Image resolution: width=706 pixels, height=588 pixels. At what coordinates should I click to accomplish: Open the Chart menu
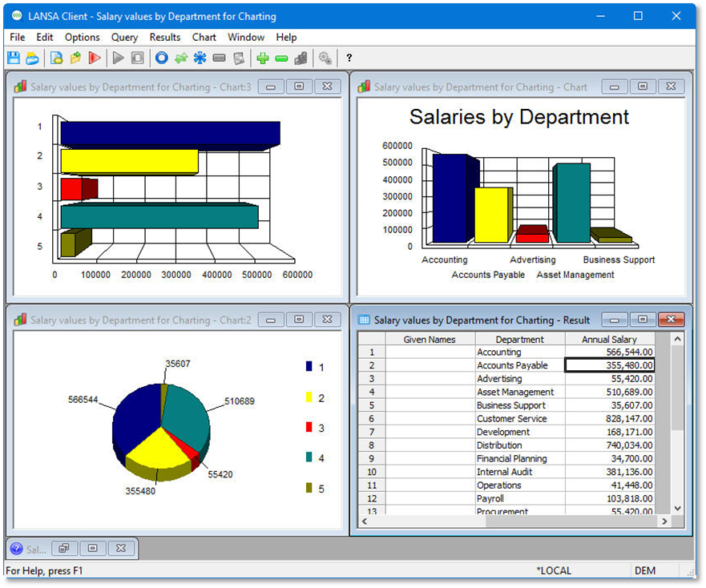(204, 37)
